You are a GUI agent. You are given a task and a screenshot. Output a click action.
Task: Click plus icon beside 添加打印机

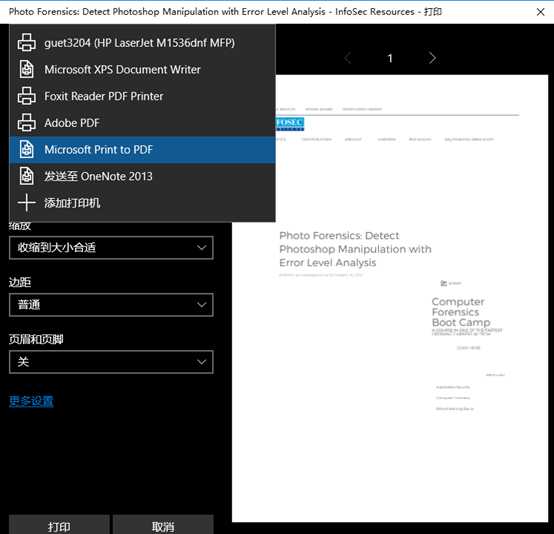pyautogui.click(x=26, y=203)
